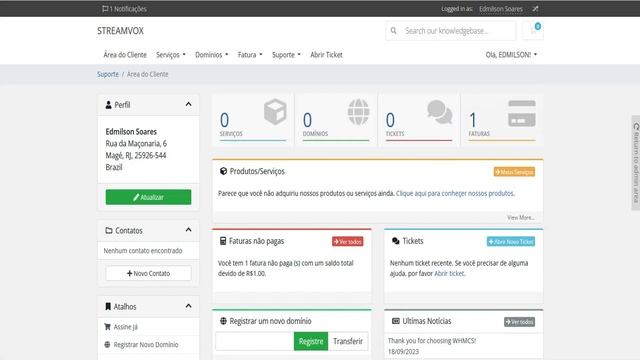The image size is (640, 360).
Task: Open the Domínios dropdown menu
Action: coord(211,55)
